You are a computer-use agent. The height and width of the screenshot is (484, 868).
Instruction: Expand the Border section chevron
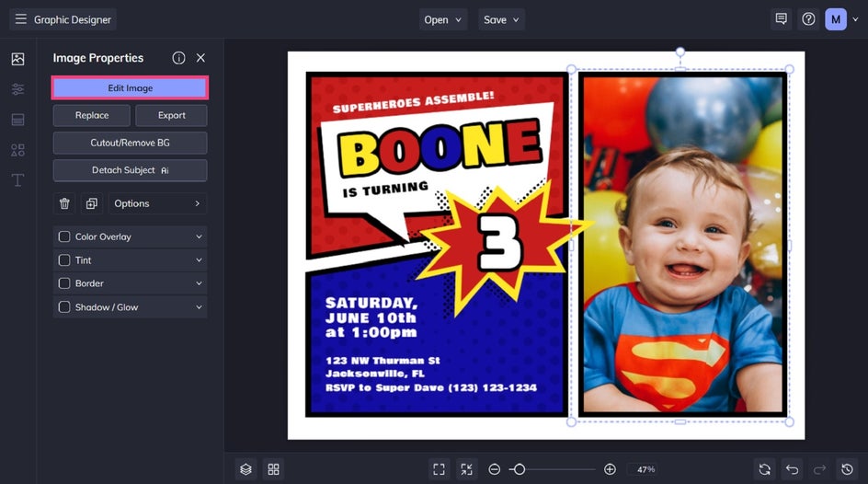pyautogui.click(x=199, y=283)
